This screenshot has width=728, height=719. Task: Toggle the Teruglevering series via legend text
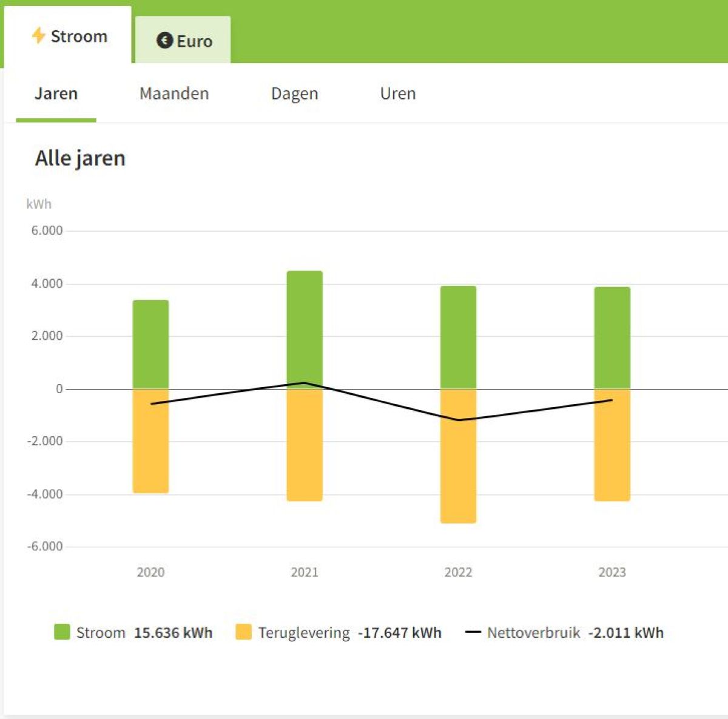pyautogui.click(x=304, y=633)
